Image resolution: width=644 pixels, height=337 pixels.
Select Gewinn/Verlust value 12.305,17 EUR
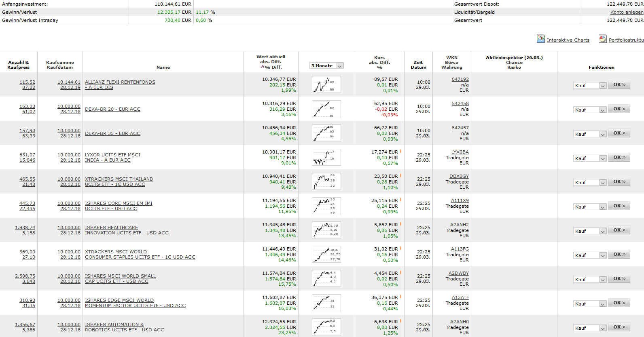point(174,12)
